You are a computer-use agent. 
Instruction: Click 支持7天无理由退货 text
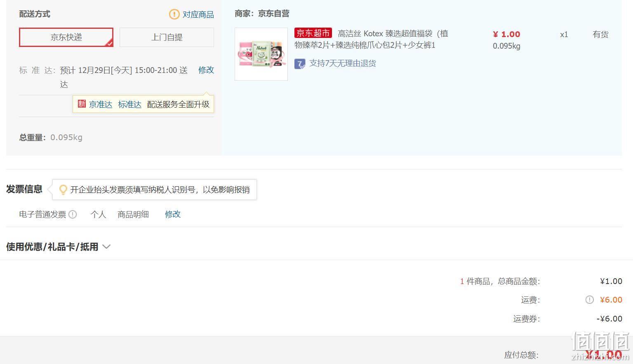[x=343, y=63]
